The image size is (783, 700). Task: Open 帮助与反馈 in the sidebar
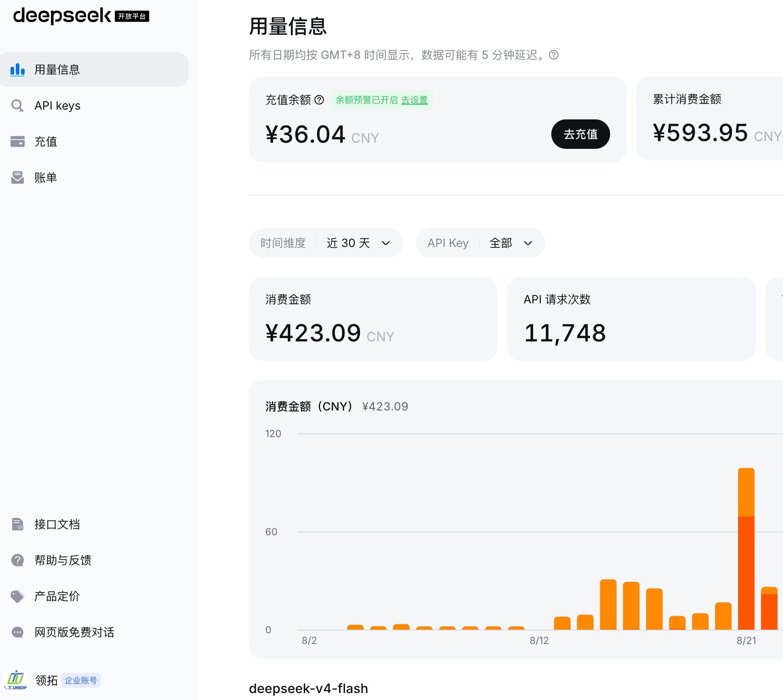(94, 560)
